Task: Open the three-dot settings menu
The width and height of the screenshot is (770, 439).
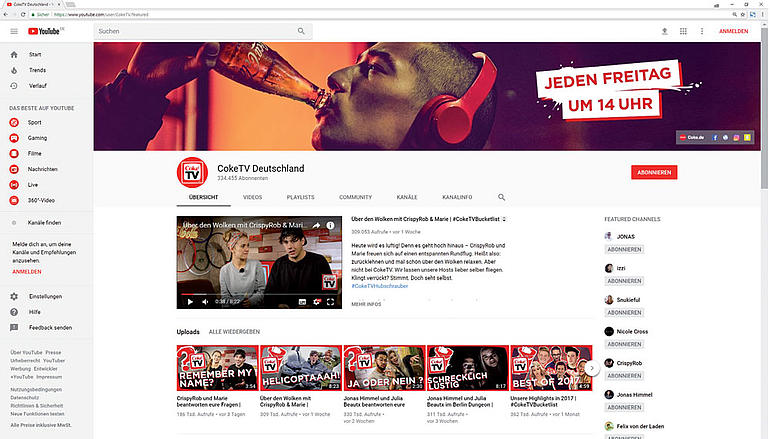Action: (702, 31)
